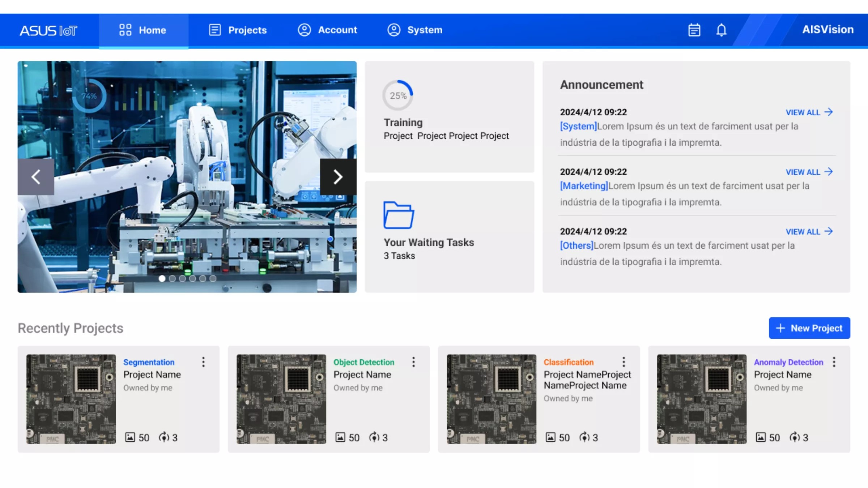This screenshot has width=868, height=488.
Task: Go to previous carousel slide arrow
Action: 36,177
